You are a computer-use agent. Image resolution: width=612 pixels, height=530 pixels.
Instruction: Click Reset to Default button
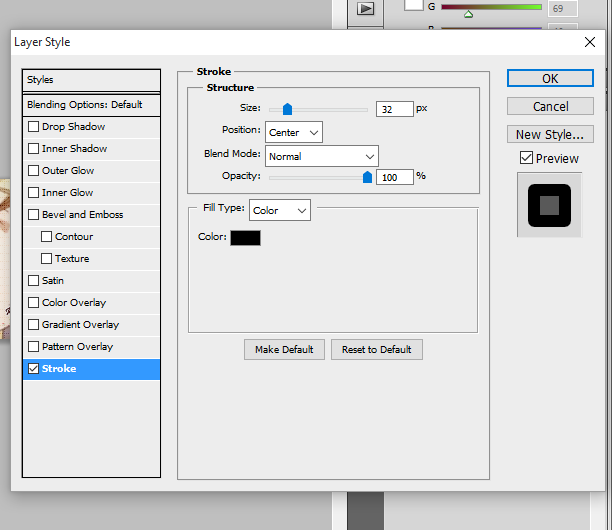click(377, 349)
